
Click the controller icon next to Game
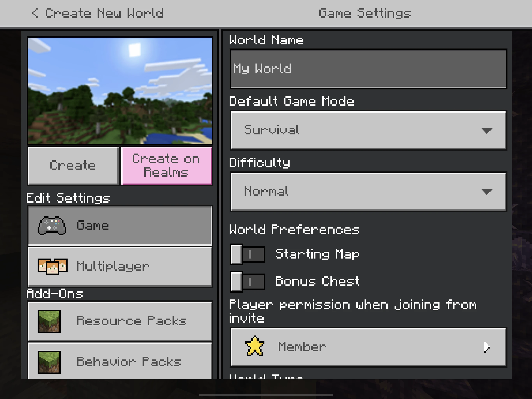click(x=51, y=225)
